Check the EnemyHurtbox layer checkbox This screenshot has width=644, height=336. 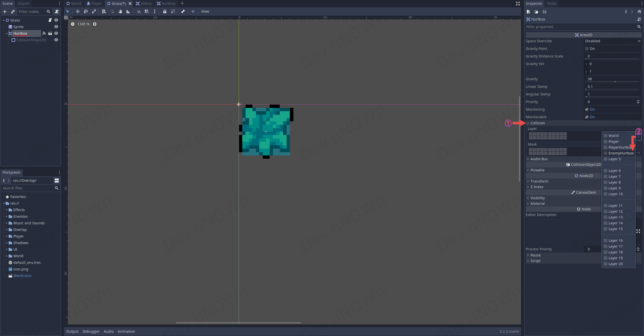coord(606,153)
